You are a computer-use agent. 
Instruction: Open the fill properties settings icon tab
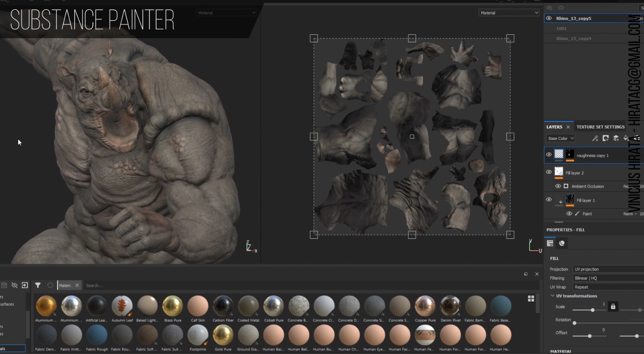tap(550, 243)
